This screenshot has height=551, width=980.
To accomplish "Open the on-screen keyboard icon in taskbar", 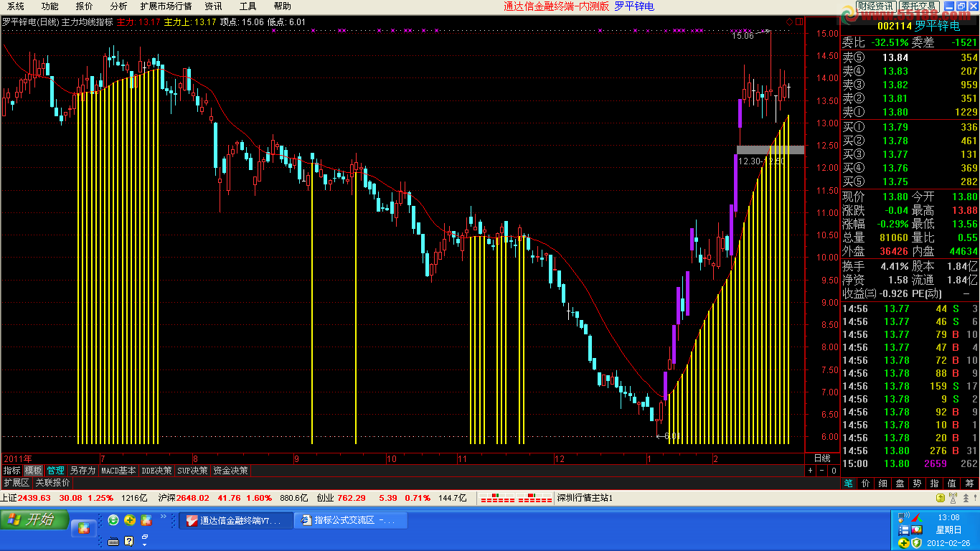I will [113, 541].
